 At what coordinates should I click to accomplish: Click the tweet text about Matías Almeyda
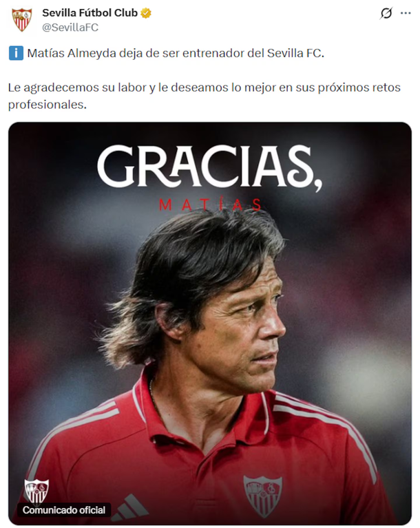[175, 53]
